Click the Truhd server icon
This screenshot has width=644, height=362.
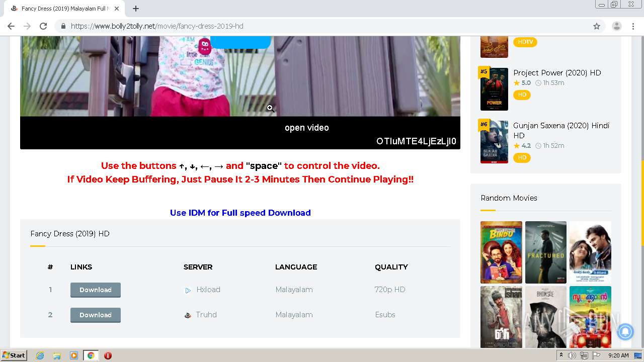tap(188, 315)
